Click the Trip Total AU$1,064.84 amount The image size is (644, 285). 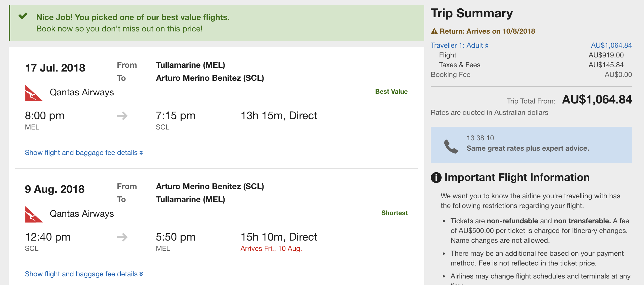click(x=597, y=100)
